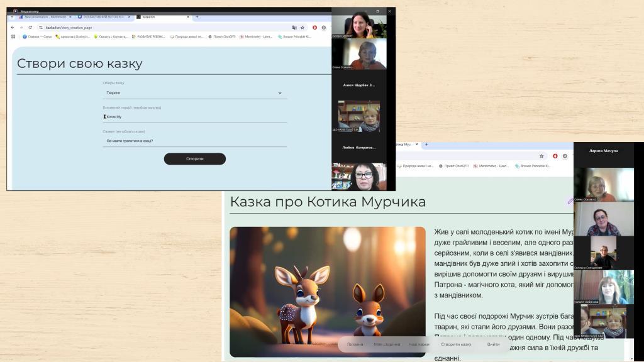
Task: Click the bookmark star in the lower browser window
Action: click(x=541, y=156)
